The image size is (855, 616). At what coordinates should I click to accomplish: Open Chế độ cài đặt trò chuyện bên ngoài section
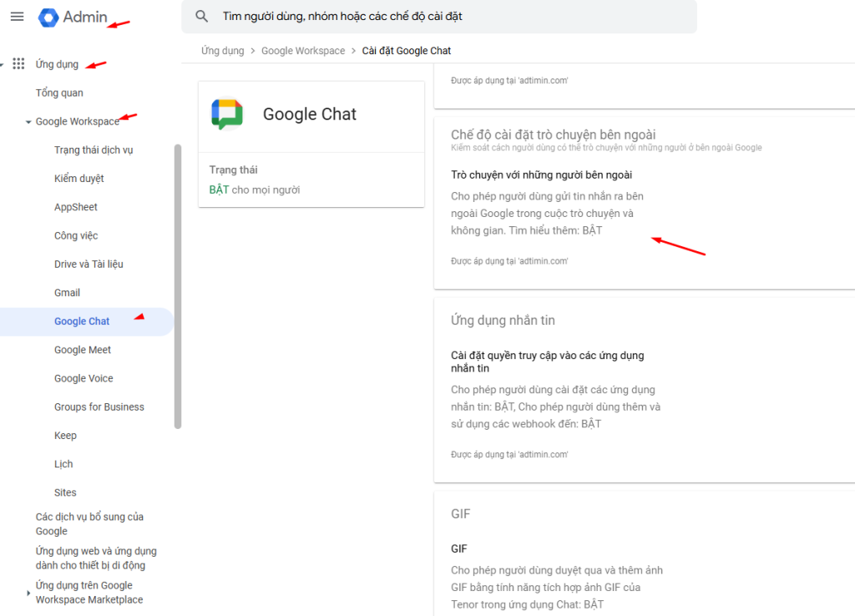click(553, 134)
